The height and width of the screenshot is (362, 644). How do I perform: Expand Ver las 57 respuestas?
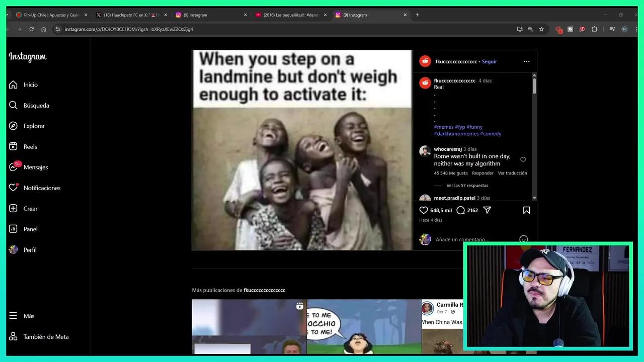pos(467,186)
